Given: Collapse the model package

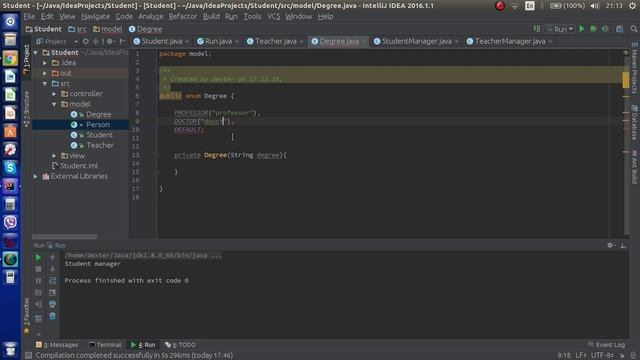Looking at the screenshot, I should point(54,104).
